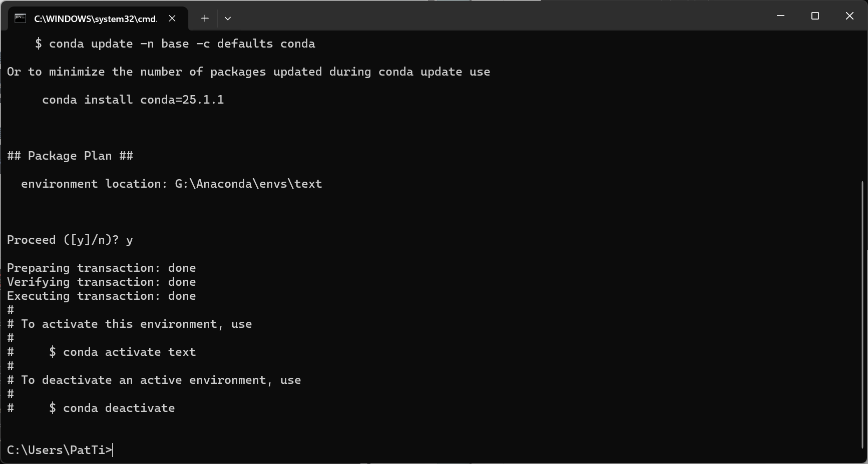Viewport: 868px width, 464px height.
Task: Close the C:\WINDOWS\system32\cmd tab
Action: pos(172,19)
